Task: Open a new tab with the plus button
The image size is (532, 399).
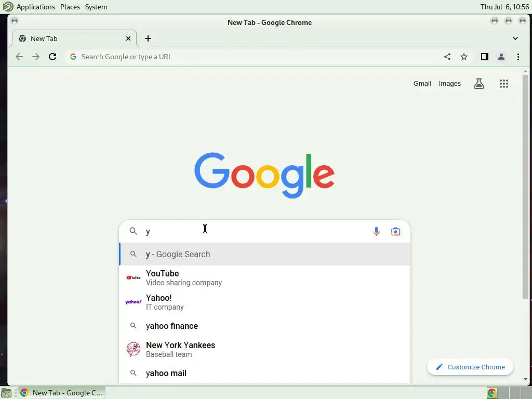Action: (x=148, y=38)
